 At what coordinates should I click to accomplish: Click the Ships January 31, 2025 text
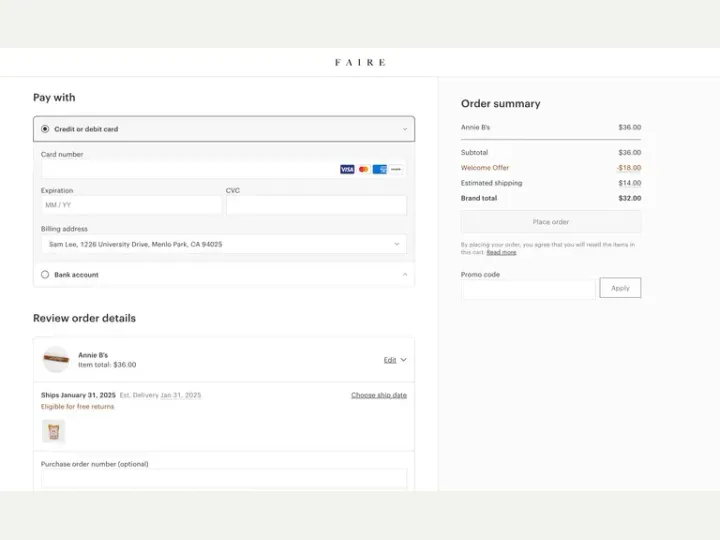coord(78,395)
